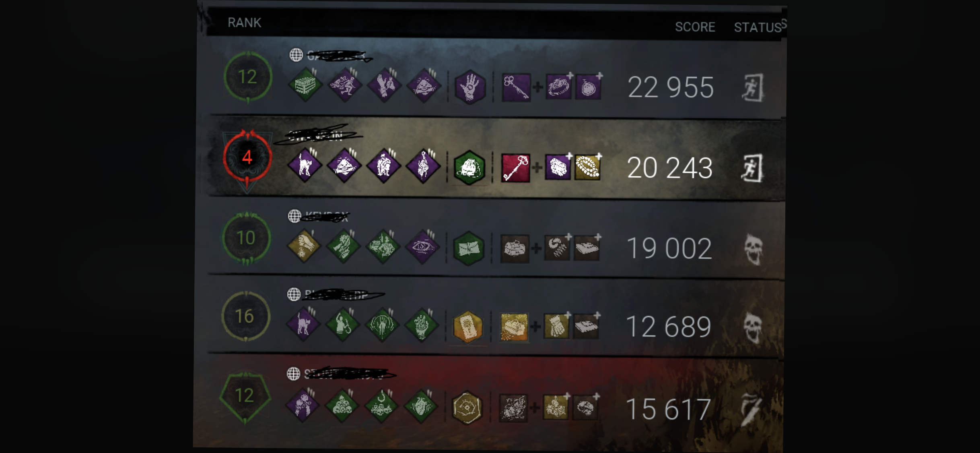Click the skull status icon beside 19 002
Viewport: 980px width, 453px height.
pyautogui.click(x=753, y=249)
